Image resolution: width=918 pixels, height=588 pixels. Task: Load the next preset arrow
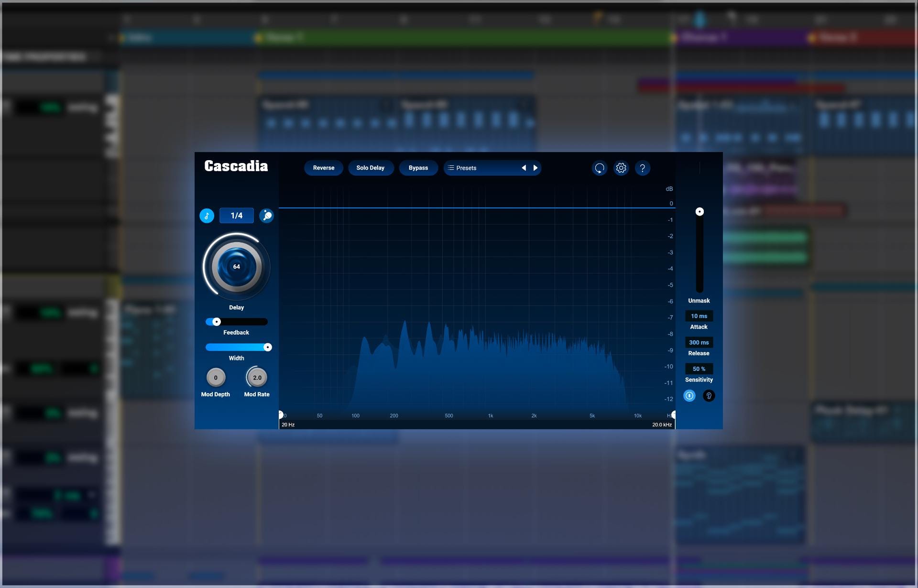(535, 168)
